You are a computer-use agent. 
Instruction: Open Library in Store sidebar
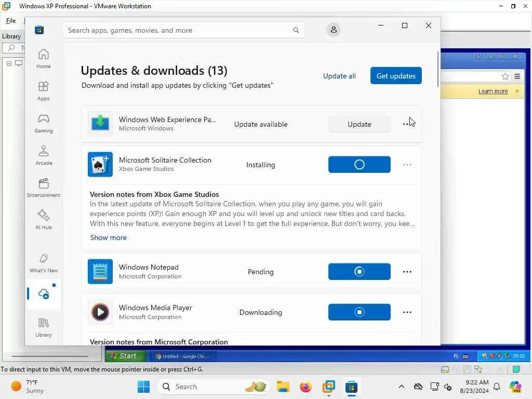44,327
